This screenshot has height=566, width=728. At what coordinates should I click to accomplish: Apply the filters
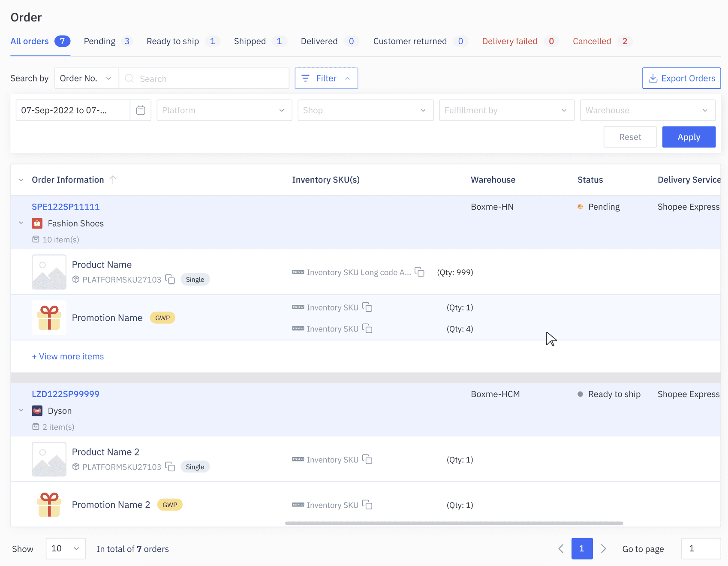(x=689, y=137)
